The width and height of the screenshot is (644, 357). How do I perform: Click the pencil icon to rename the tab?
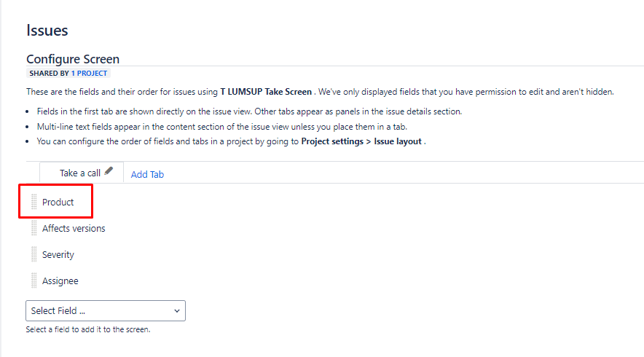109,171
